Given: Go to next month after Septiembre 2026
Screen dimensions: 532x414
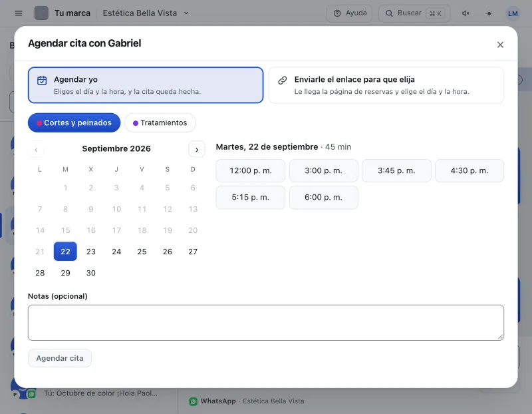Looking at the screenshot, I should (197, 150).
